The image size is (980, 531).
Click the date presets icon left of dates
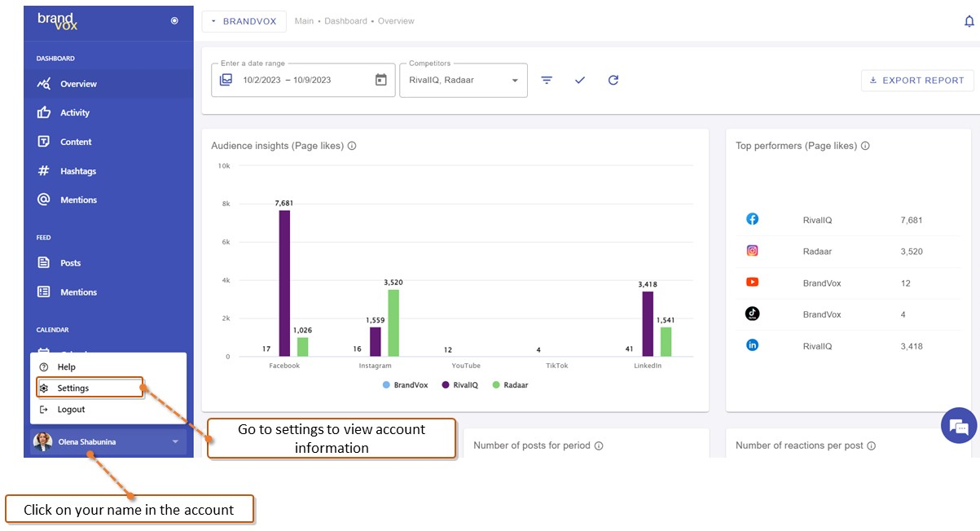(226, 80)
